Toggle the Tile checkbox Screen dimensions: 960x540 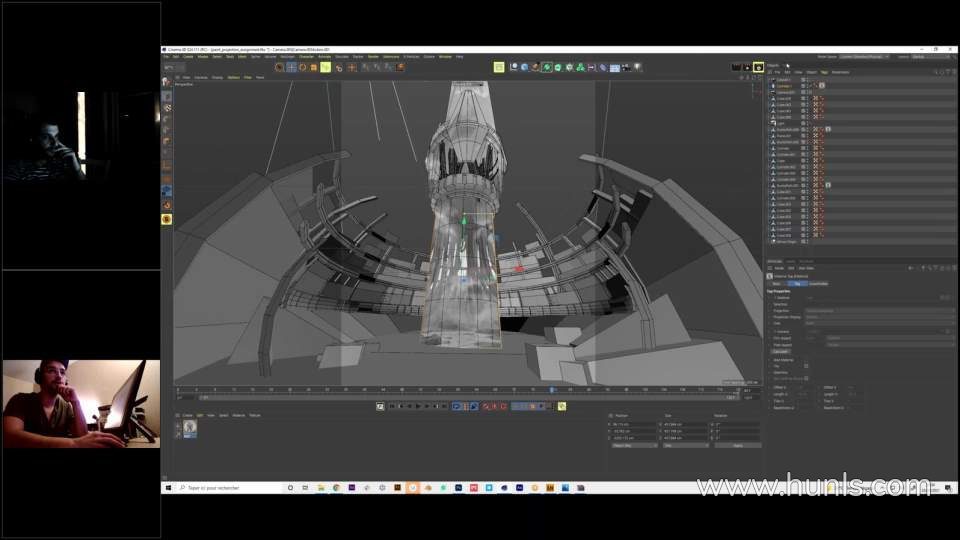(x=806, y=366)
